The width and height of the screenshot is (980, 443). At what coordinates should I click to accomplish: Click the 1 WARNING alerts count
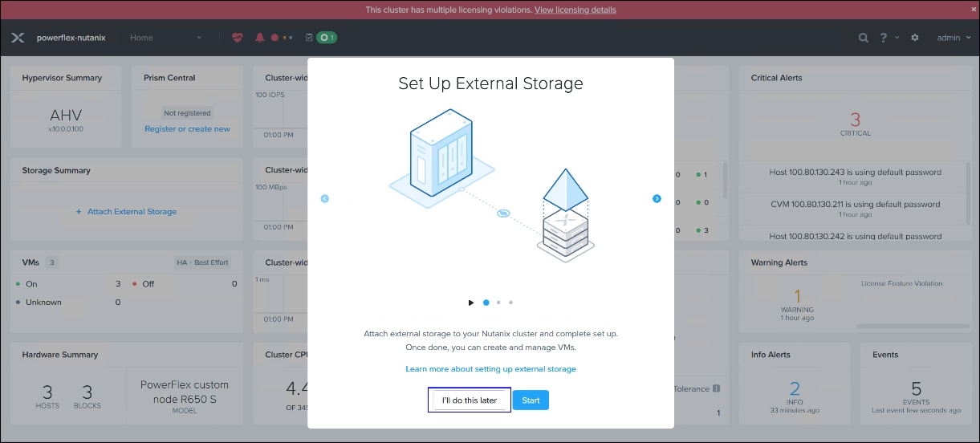click(797, 301)
